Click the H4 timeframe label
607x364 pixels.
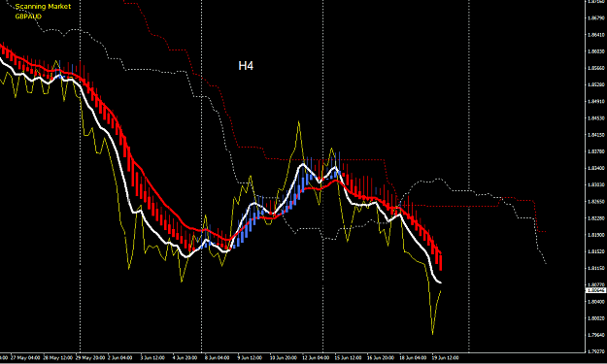tap(246, 66)
